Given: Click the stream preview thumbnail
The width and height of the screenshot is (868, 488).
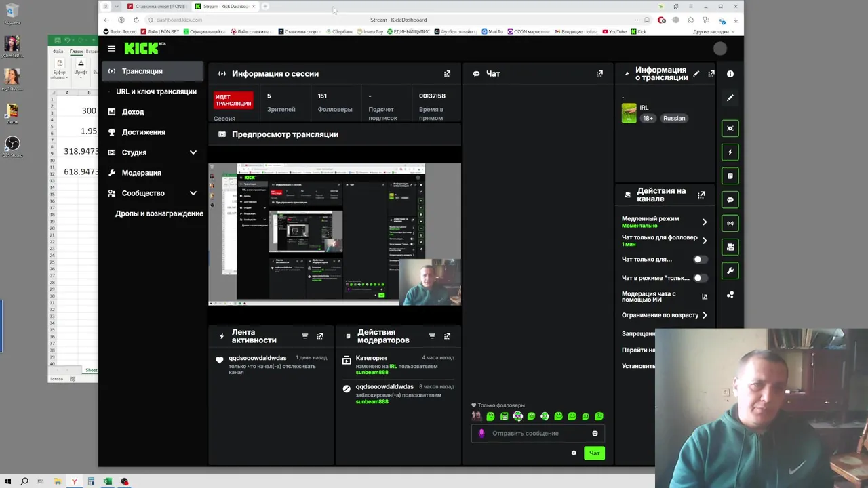Looking at the screenshot, I should point(334,234).
